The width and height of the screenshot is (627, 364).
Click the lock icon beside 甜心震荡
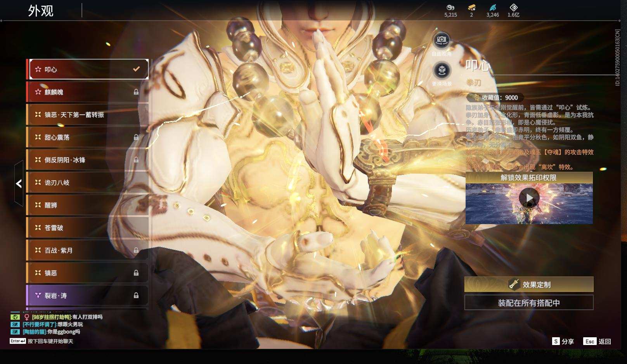click(x=136, y=137)
